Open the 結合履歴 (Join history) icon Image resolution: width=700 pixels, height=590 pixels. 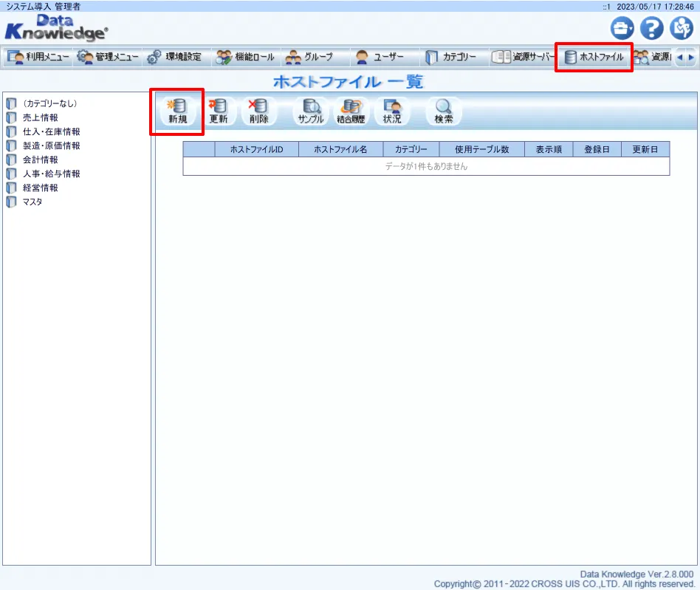[351, 112]
